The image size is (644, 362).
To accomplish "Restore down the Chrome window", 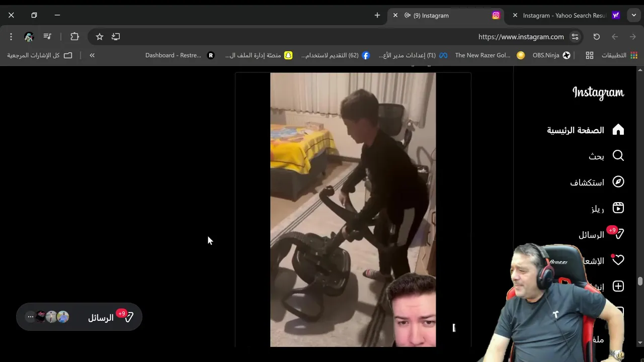I will [34, 15].
